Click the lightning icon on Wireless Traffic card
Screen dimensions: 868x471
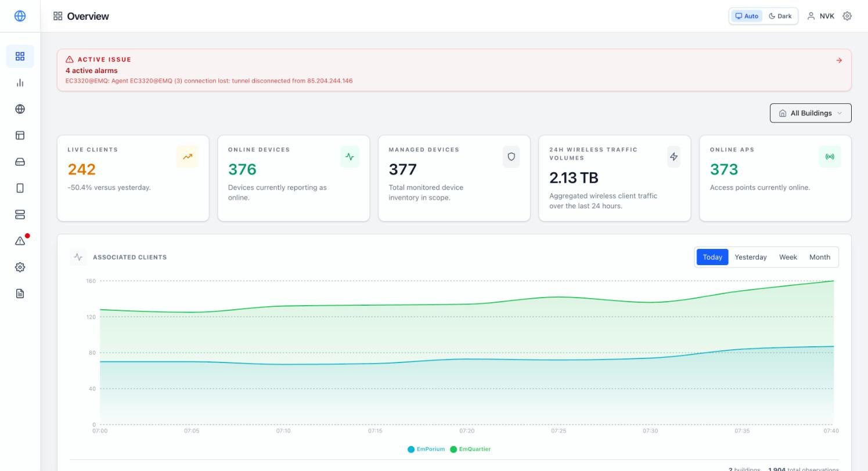tap(673, 157)
